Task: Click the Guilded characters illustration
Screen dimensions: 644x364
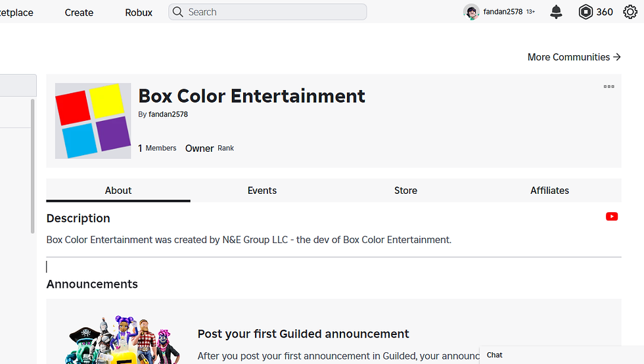Action: (x=122, y=340)
